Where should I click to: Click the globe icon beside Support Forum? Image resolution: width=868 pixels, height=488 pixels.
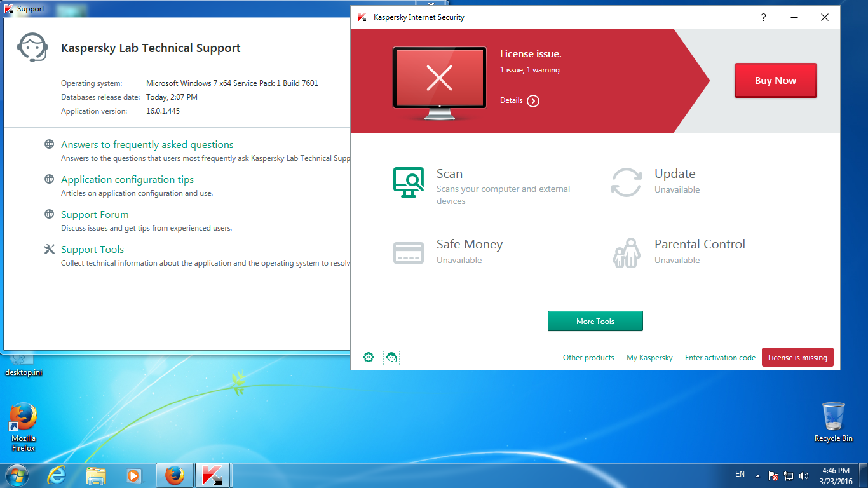[x=49, y=214]
